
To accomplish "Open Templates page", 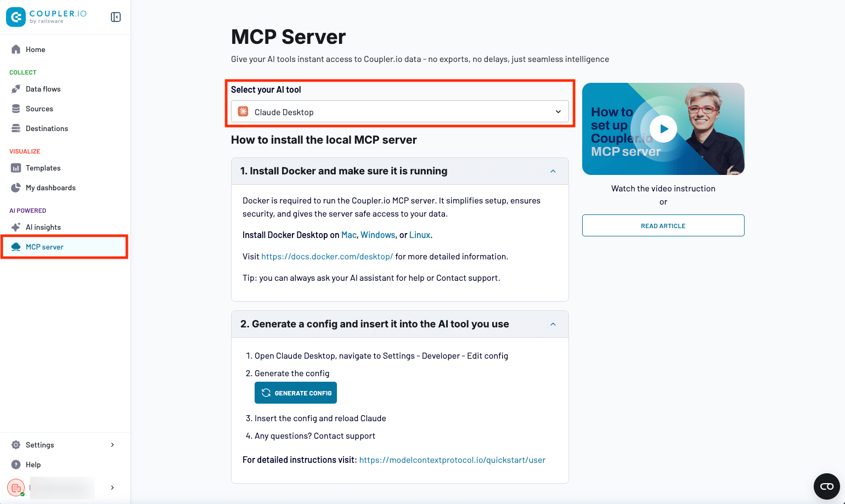I will [65, 168].
